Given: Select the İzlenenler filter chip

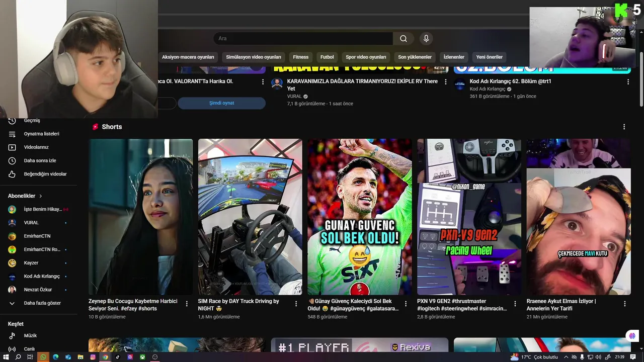Looking at the screenshot, I should 454,57.
